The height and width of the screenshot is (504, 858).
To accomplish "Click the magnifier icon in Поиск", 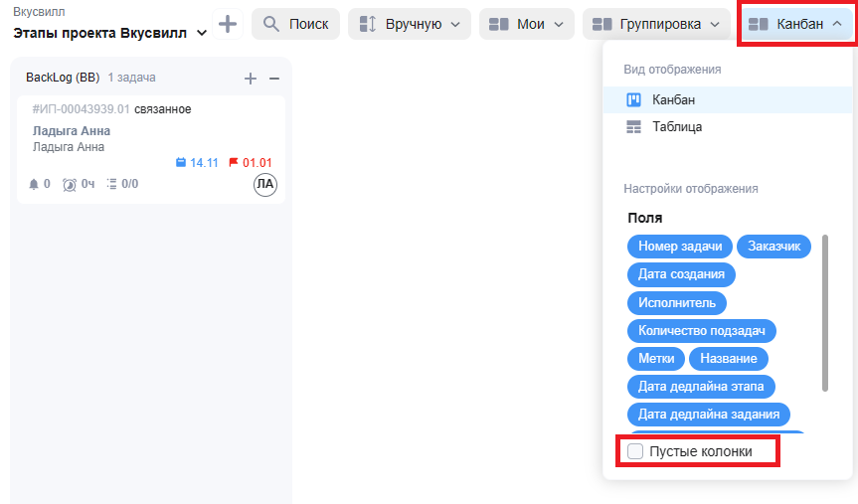I will 270,24.
